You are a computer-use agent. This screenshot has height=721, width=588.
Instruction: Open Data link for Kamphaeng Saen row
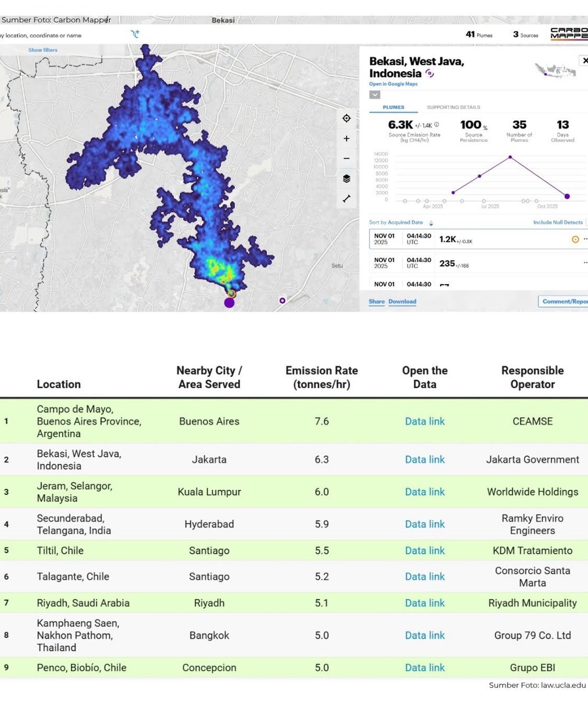click(425, 635)
